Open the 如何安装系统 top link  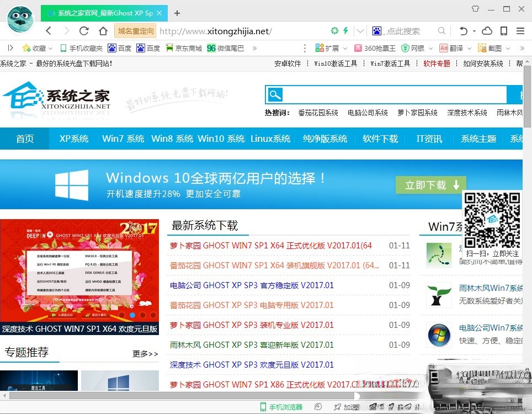[483, 63]
